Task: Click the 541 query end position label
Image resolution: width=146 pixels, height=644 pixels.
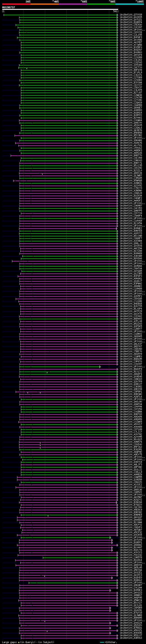Action: coord(115,11)
